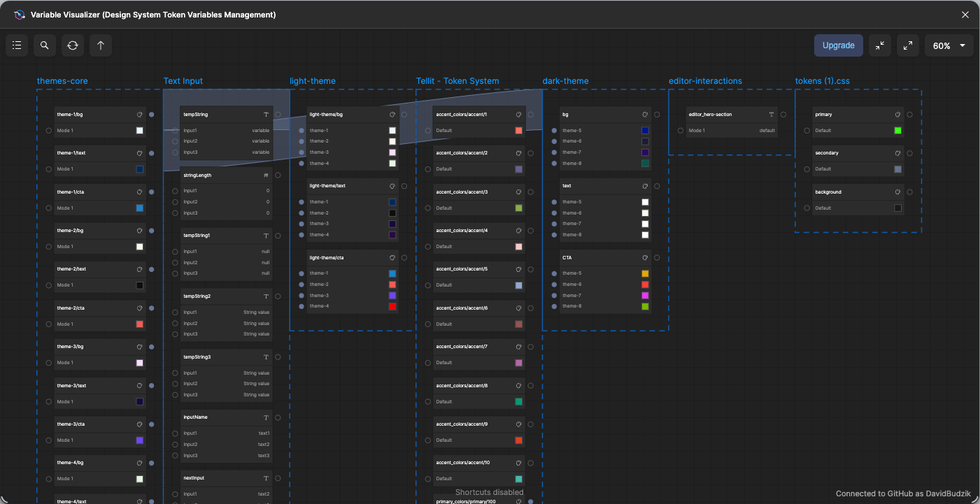Screen dimensions: 980x504
Task: Open the variable list menu icon
Action: pyautogui.click(x=17, y=45)
